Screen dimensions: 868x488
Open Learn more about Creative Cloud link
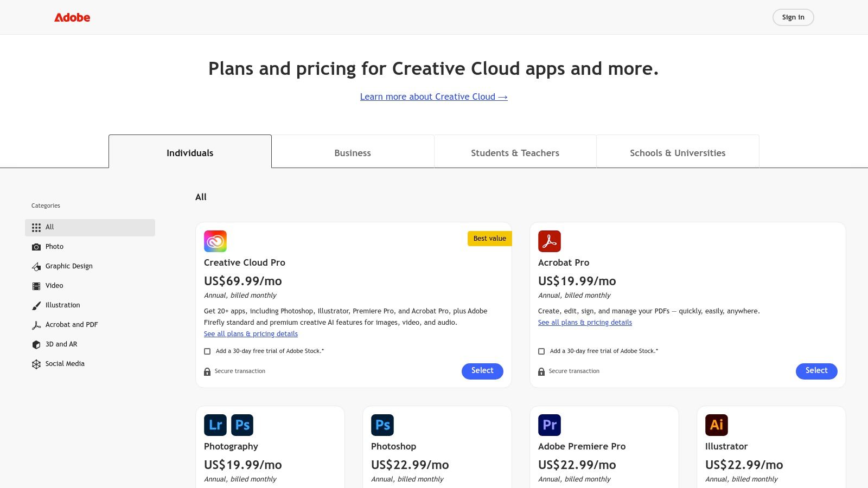[433, 97]
